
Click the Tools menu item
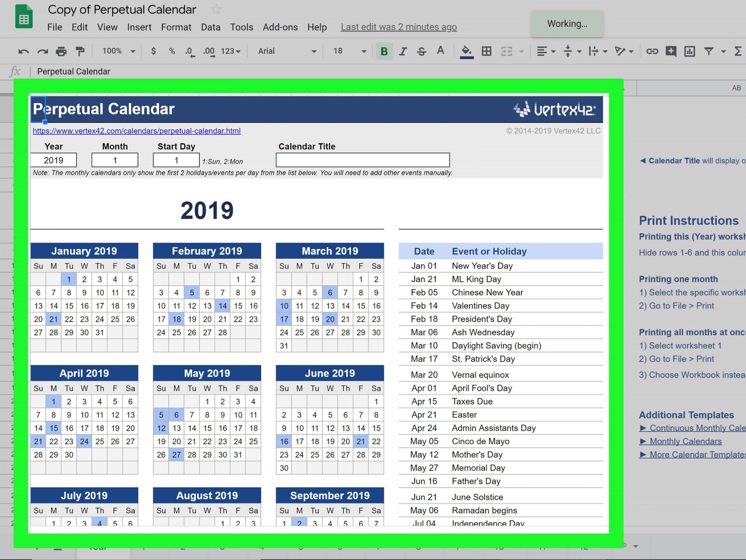point(241,27)
